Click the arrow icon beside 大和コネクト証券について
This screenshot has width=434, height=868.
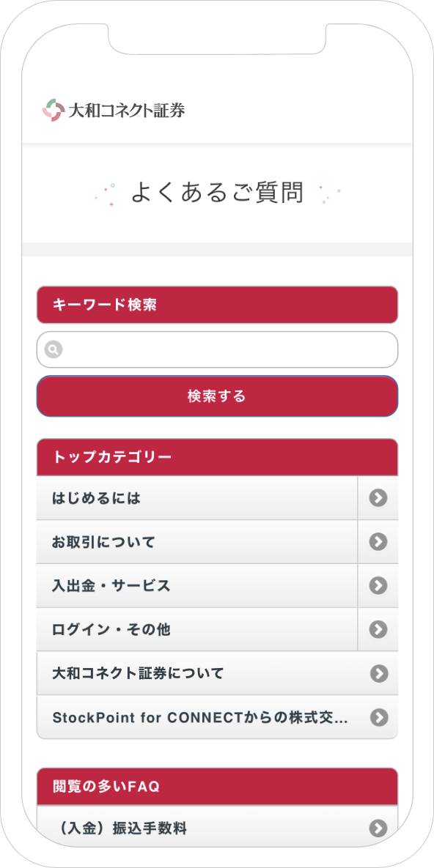(378, 674)
